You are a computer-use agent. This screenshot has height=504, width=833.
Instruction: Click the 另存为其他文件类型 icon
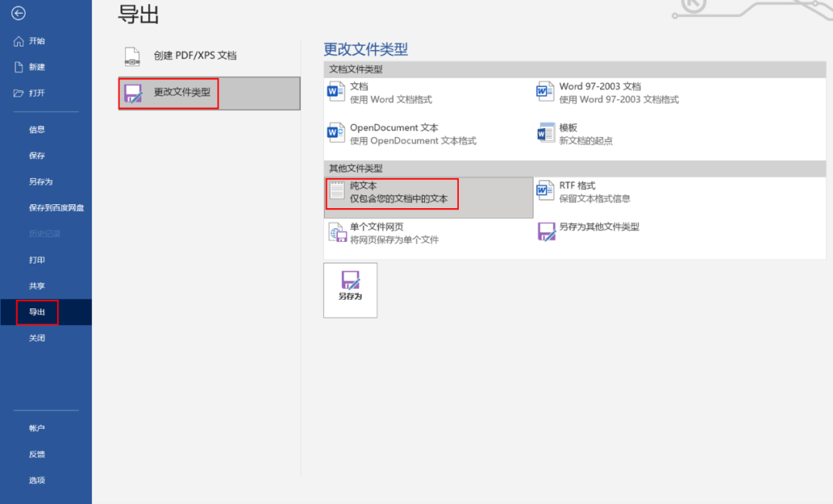pyautogui.click(x=546, y=232)
